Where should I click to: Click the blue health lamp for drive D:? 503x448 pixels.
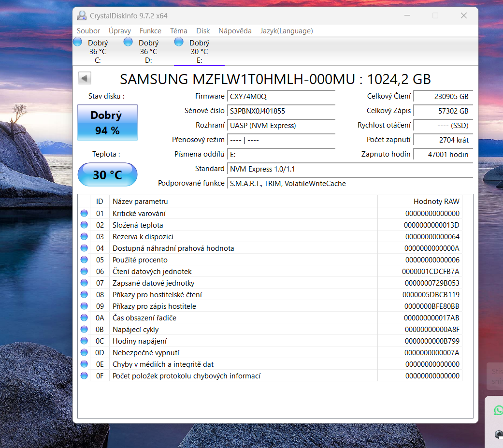tap(128, 42)
